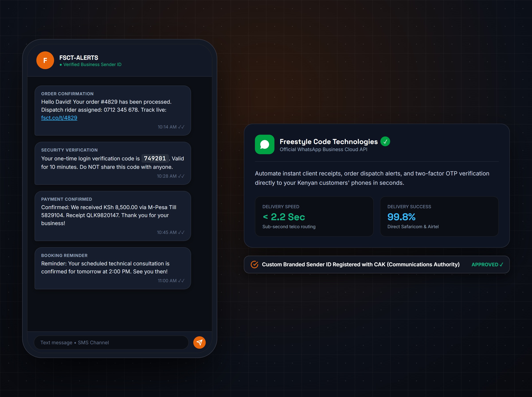The image size is (532, 397).
Task: Click the Custom Branded Sender ID Registered text
Action: [x=361, y=264]
